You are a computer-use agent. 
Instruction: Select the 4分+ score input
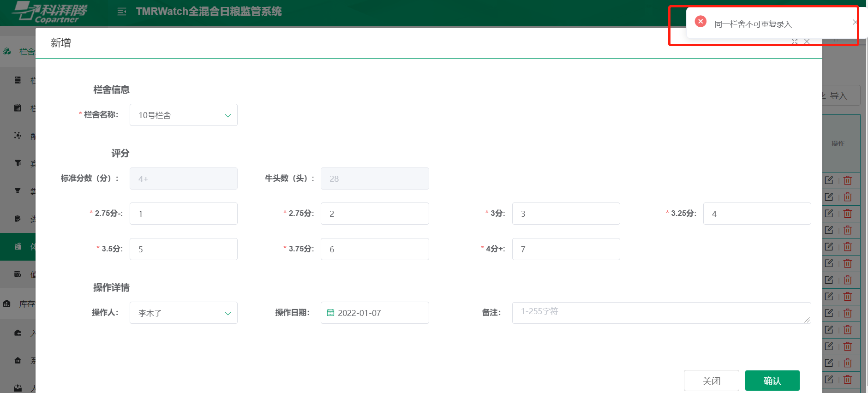point(566,249)
